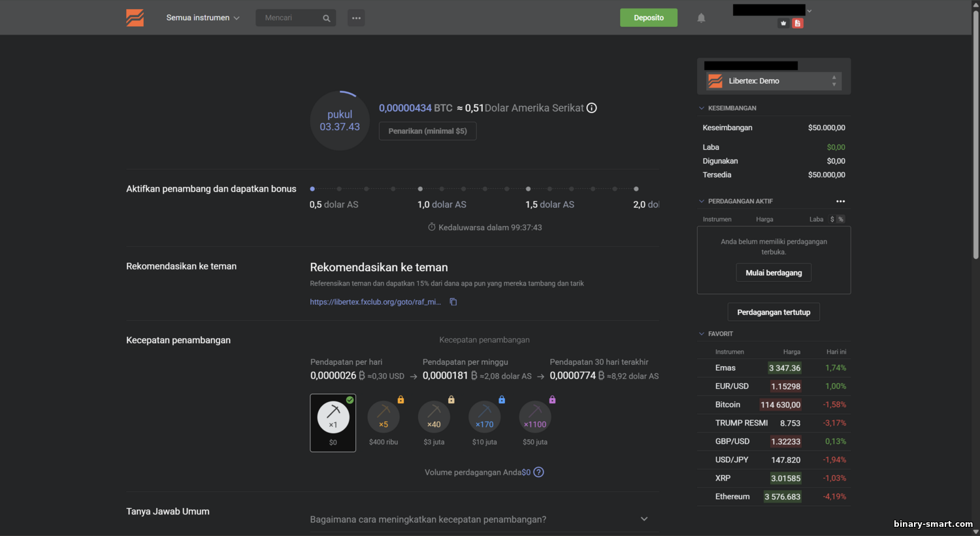Click the info icon beside BTC balance
980x536 pixels.
point(591,108)
